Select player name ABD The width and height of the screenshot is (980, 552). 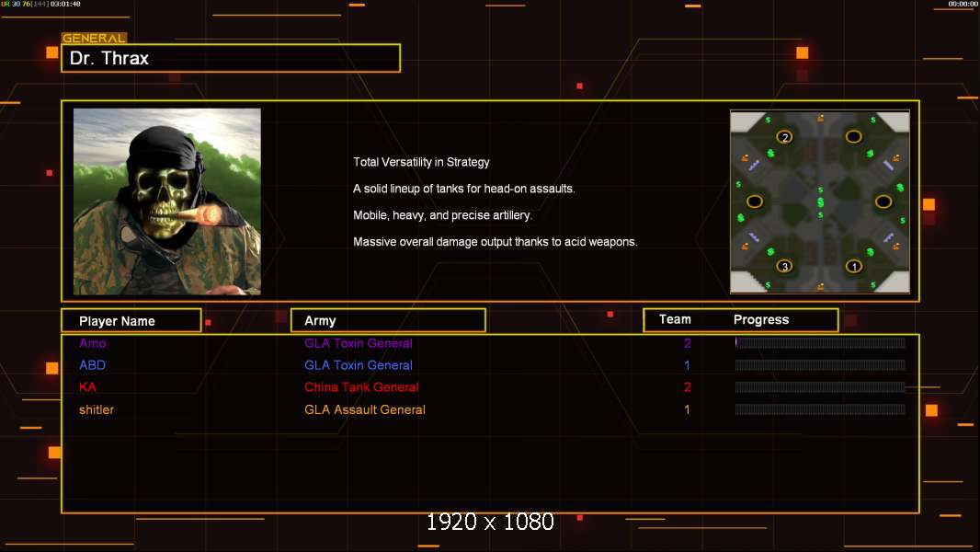pyautogui.click(x=92, y=365)
